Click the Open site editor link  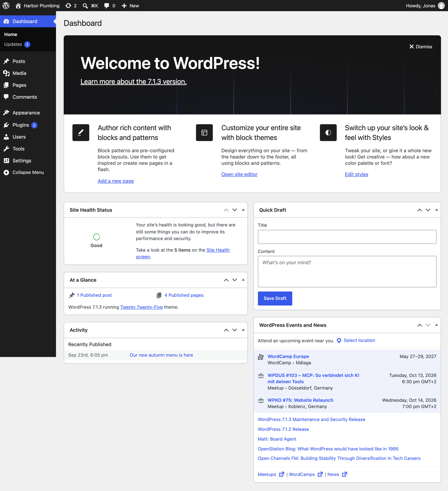pos(239,174)
